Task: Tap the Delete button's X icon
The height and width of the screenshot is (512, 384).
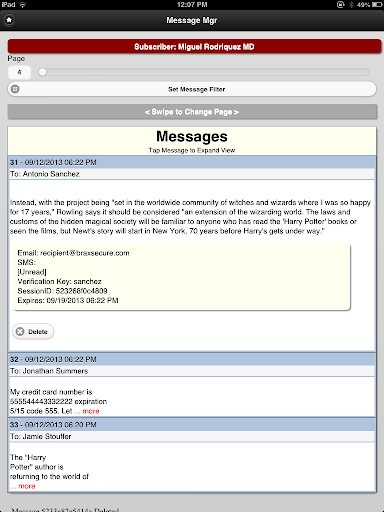Action: 20,331
